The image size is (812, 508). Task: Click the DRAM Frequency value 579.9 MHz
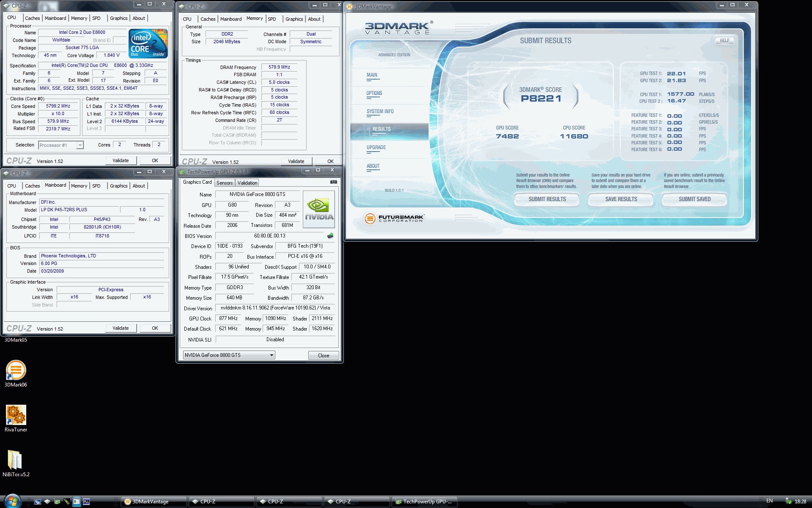pos(279,67)
